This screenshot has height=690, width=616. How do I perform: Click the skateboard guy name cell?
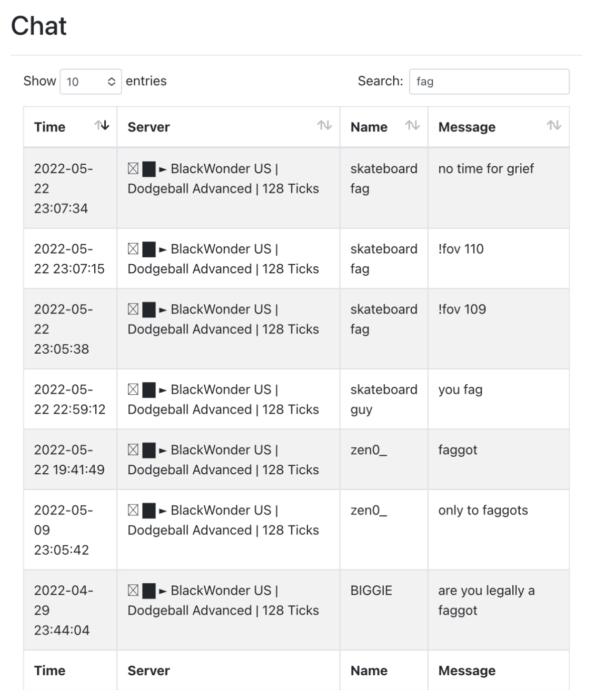[x=384, y=399]
